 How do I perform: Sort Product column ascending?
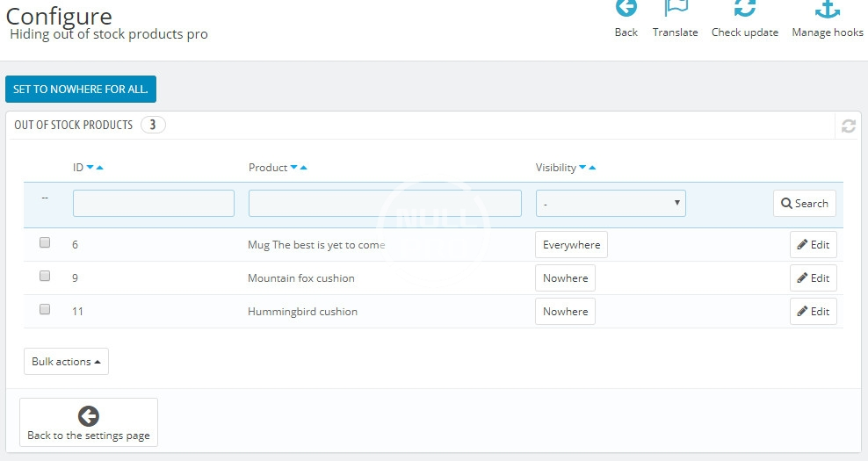[304, 168]
